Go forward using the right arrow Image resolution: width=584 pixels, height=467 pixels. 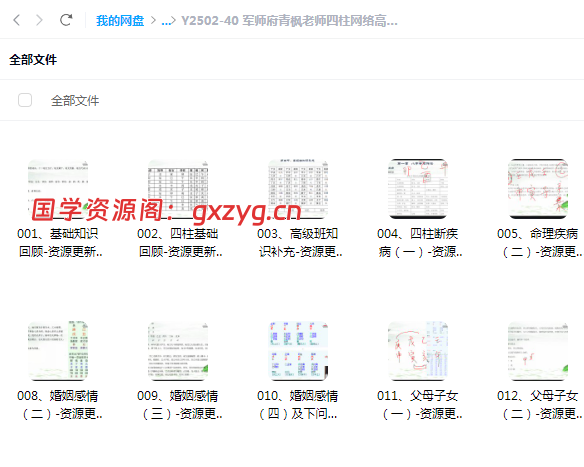click(39, 20)
